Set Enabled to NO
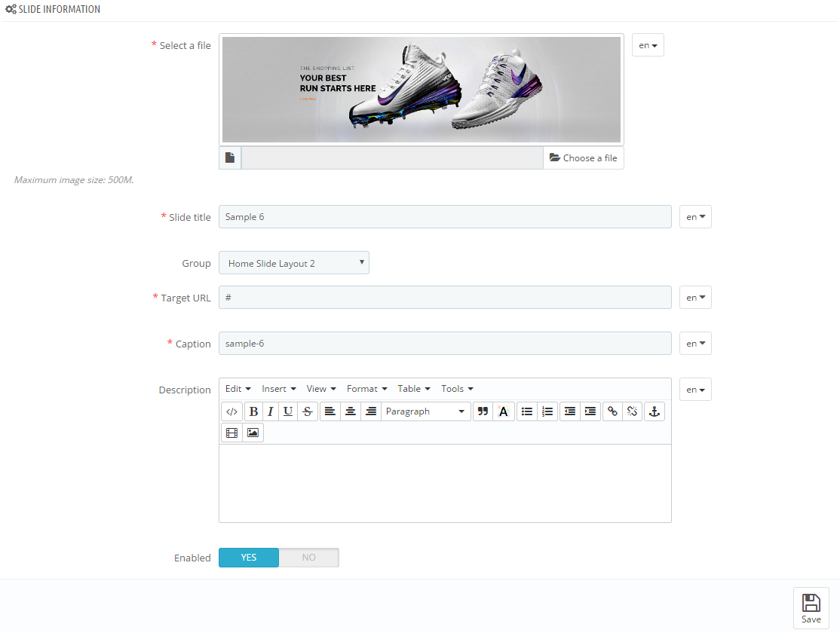The height and width of the screenshot is (633, 840). click(308, 558)
